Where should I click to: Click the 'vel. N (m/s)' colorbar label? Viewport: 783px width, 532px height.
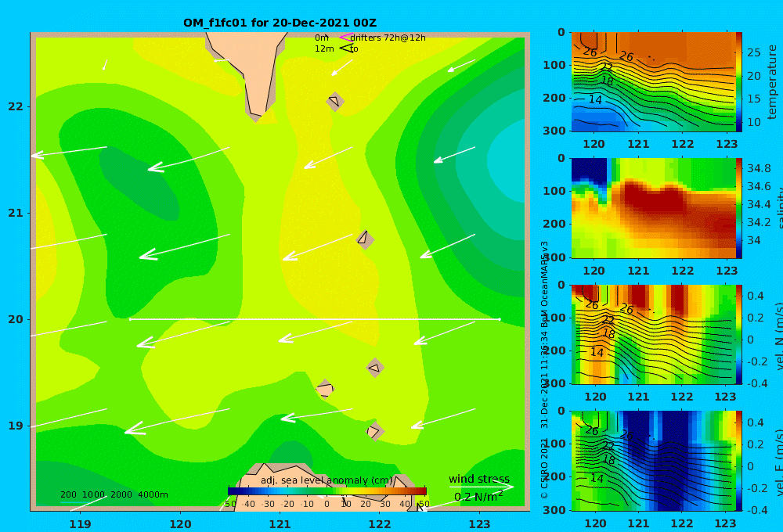[x=778, y=336]
